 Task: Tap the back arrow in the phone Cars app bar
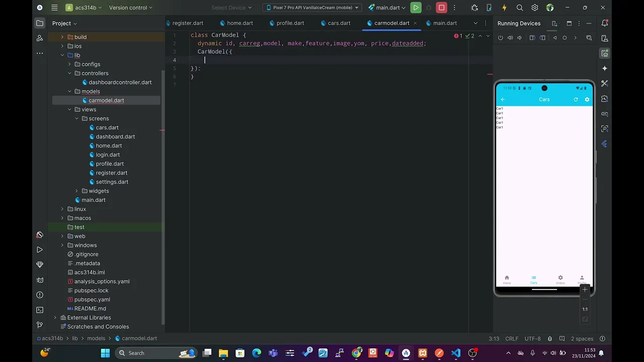(x=503, y=100)
